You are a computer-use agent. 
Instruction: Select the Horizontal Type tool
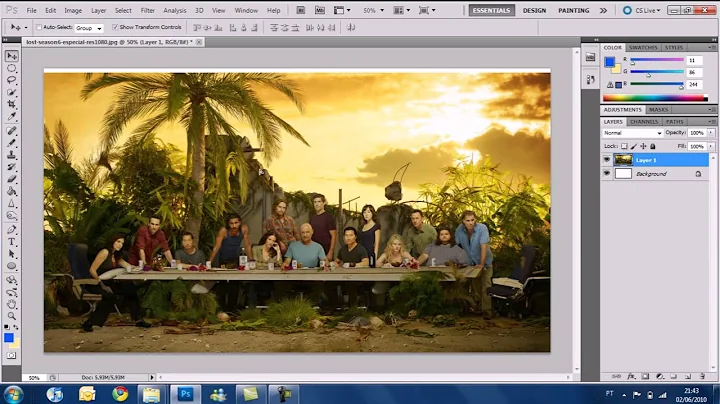pos(12,242)
